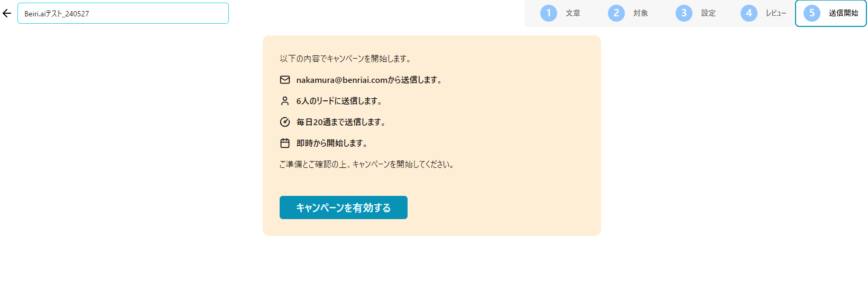Screen dimensions: 868x302
Task: Open step 5 送信開始 tab
Action: point(831,13)
